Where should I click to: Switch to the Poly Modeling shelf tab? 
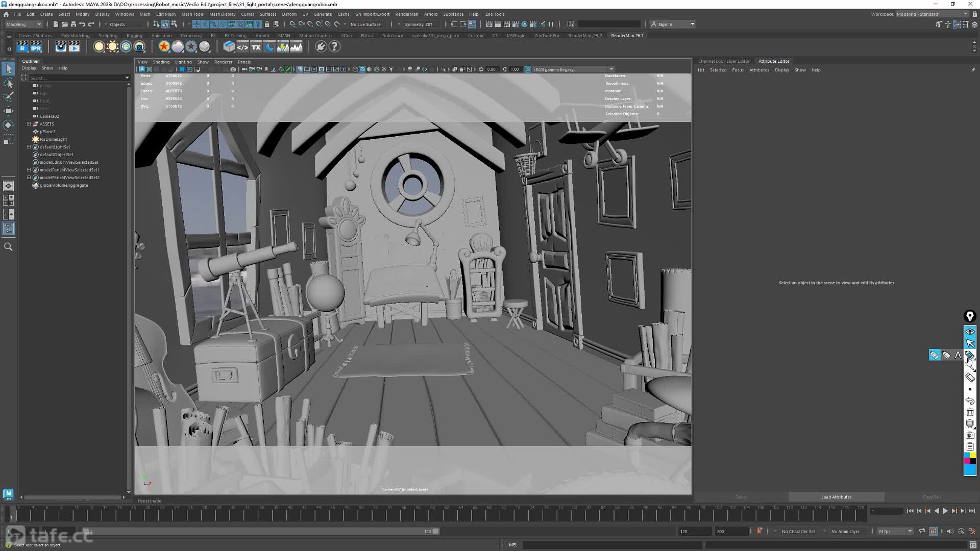(x=75, y=36)
